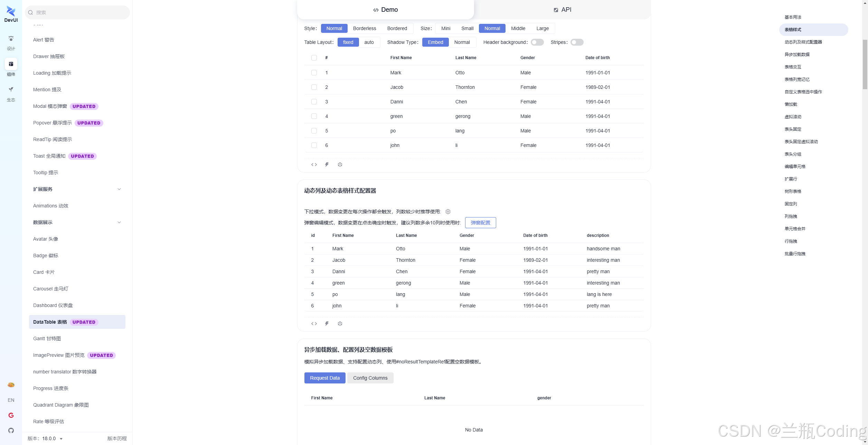
Task: Open the 设计 design section icon
Action: pyautogui.click(x=11, y=39)
